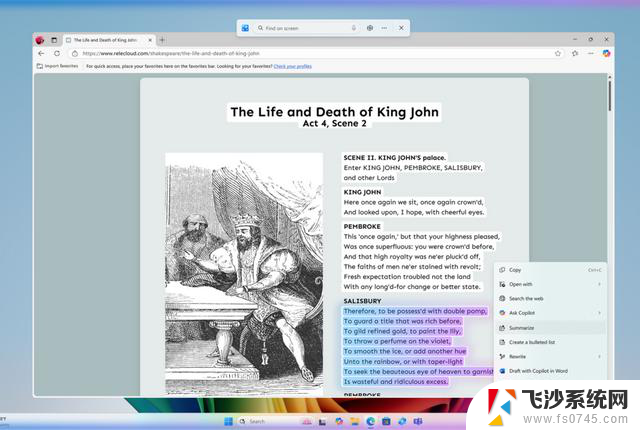Open the three-dot menu in the floating bar
640x430 pixels.
tap(384, 28)
